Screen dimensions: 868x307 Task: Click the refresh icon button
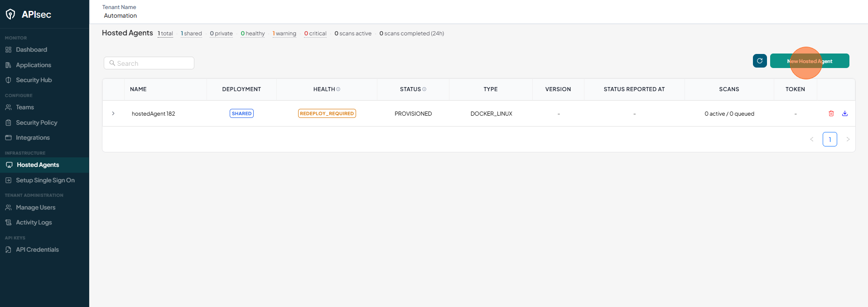coord(760,61)
